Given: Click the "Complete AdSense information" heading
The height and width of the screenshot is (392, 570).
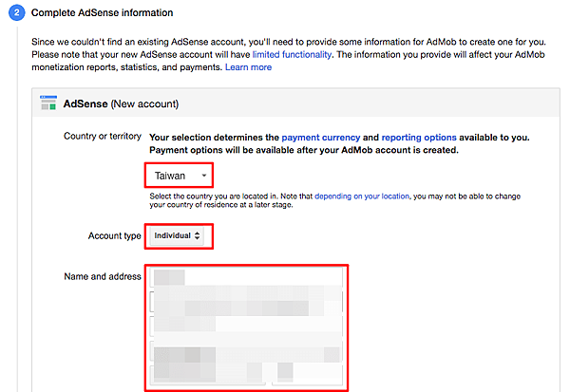Looking at the screenshot, I should click(x=103, y=13).
